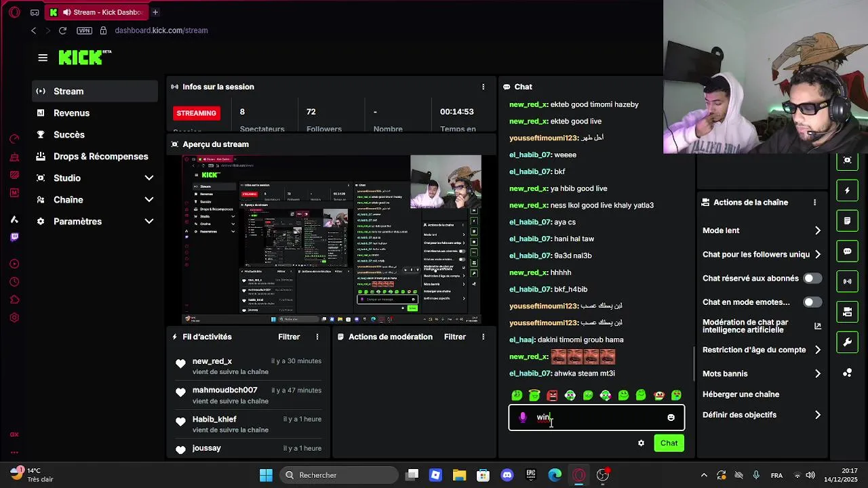Insert the red angry face emote

coord(552,395)
